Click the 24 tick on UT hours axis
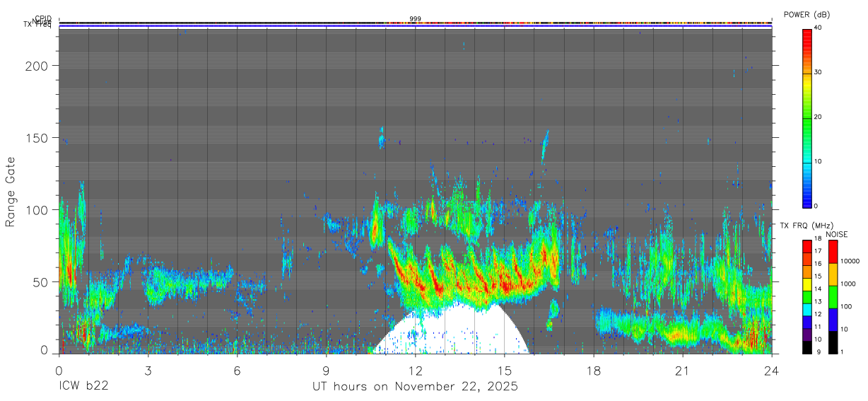 (x=772, y=370)
